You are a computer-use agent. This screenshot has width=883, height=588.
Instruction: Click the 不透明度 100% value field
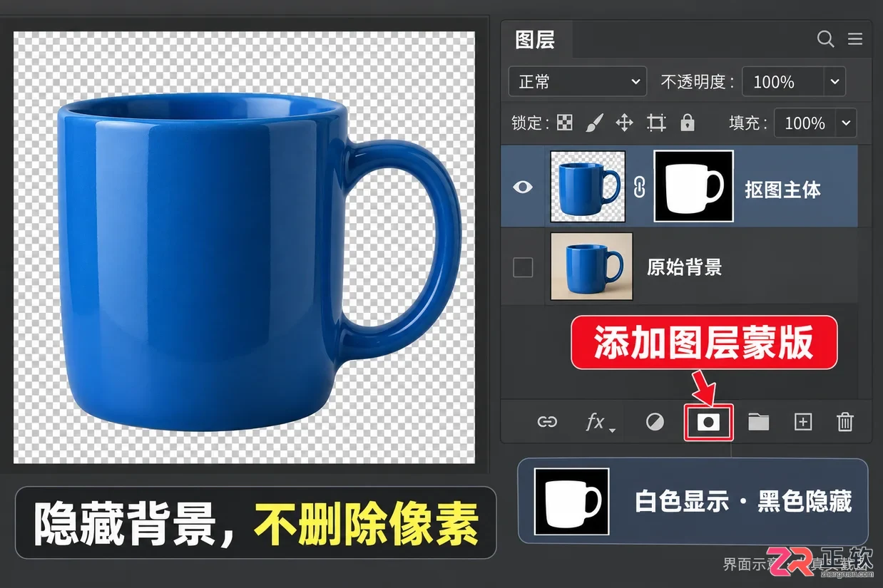[x=783, y=81]
